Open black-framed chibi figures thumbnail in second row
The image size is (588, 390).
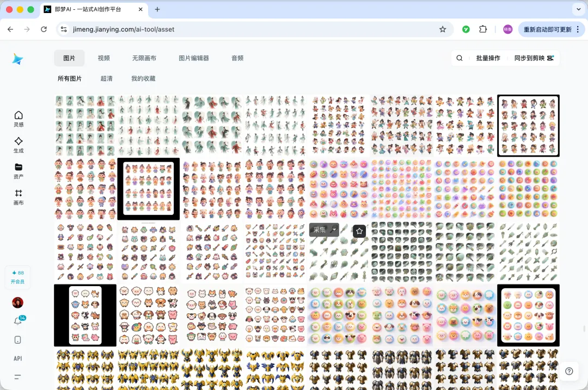[149, 189]
